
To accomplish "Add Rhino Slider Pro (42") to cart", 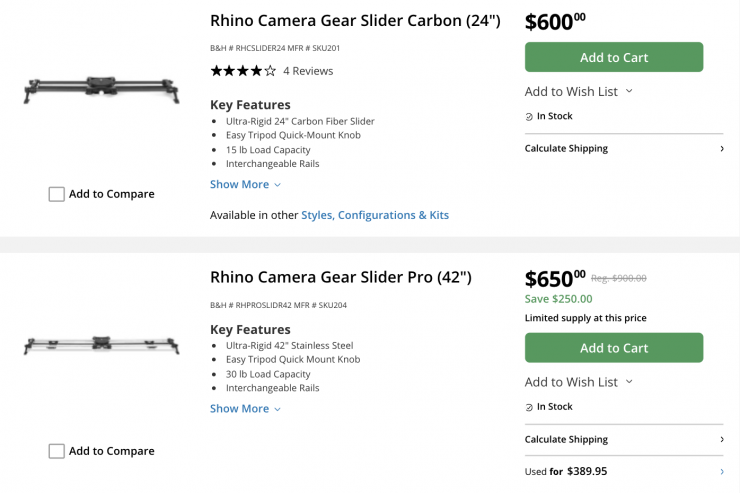I will coord(614,348).
